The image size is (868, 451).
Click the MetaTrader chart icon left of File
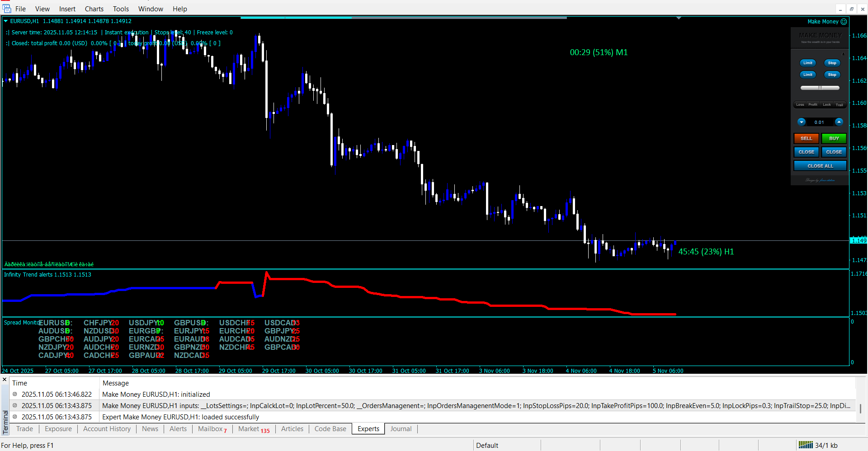(x=7, y=9)
